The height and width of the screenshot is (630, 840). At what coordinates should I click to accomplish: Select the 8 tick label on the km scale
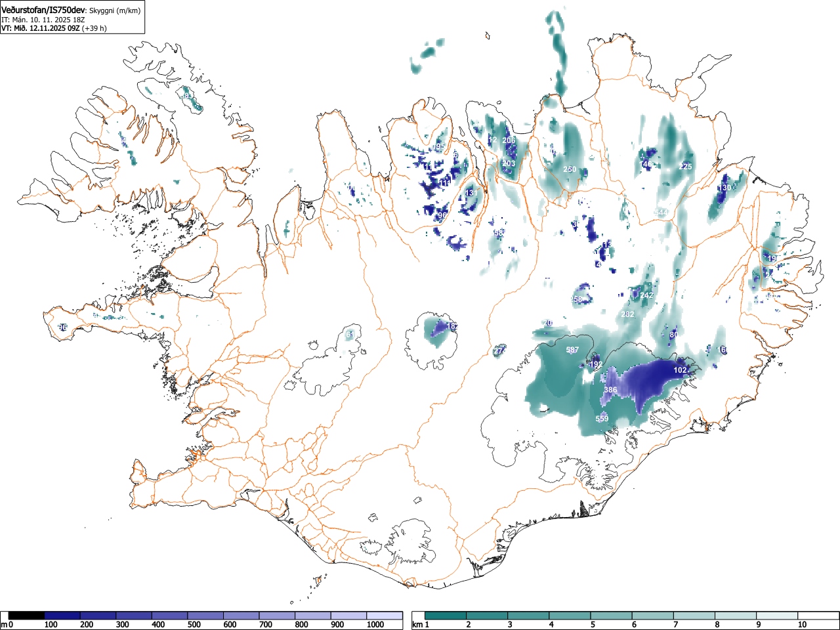pyautogui.click(x=717, y=625)
